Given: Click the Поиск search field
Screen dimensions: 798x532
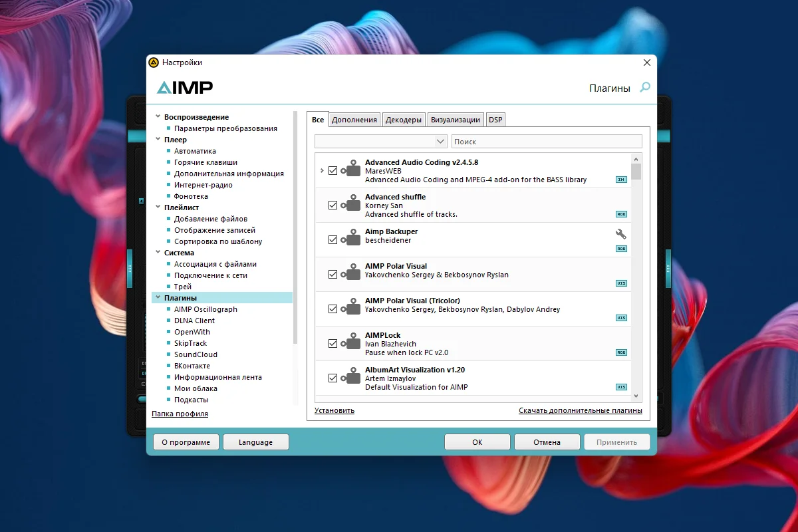Looking at the screenshot, I should (x=547, y=141).
